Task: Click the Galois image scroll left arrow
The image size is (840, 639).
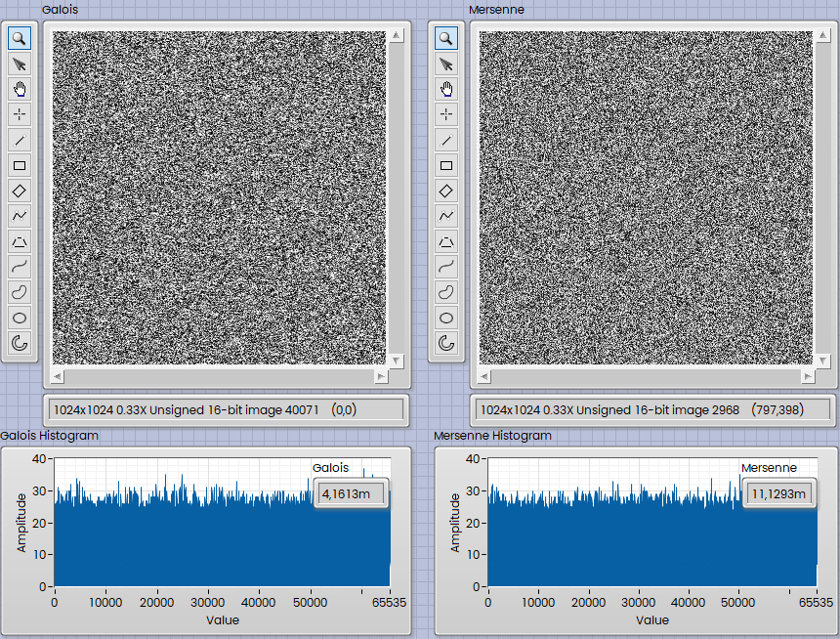Action: pos(58,376)
